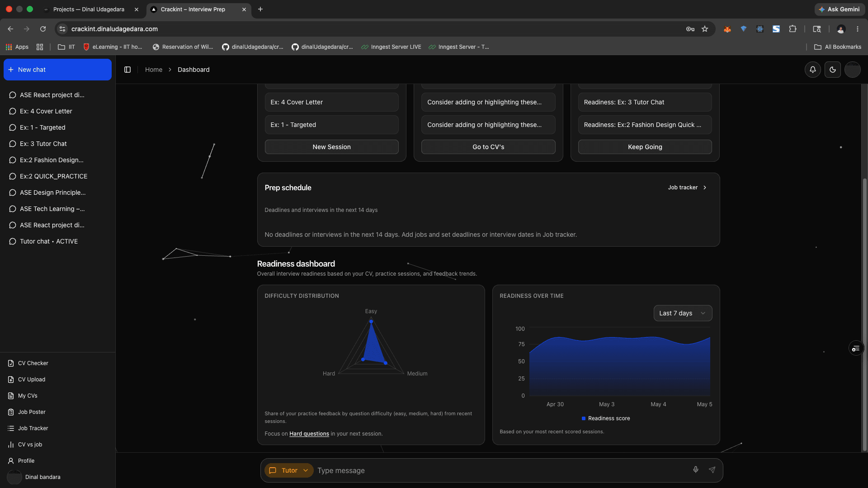The width and height of the screenshot is (868, 488).
Task: Open the Job tracker link in Prep schedule
Action: [687, 188]
